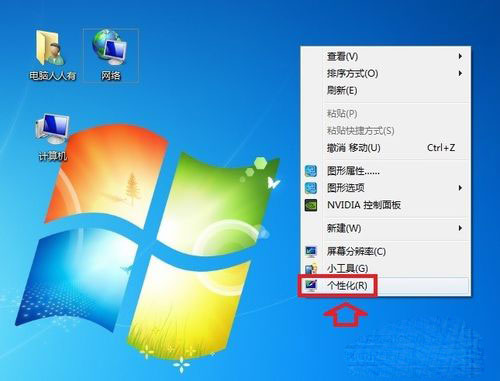Image resolution: width=500 pixels, height=381 pixels.
Task: Select 屏幕分辨率(C) menu entry
Action: (x=386, y=251)
